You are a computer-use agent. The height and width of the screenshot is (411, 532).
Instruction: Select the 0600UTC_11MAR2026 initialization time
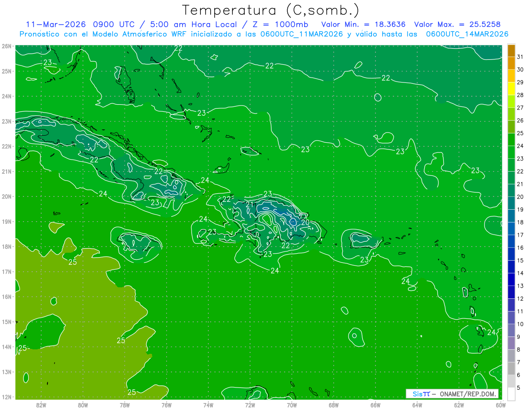301,34
